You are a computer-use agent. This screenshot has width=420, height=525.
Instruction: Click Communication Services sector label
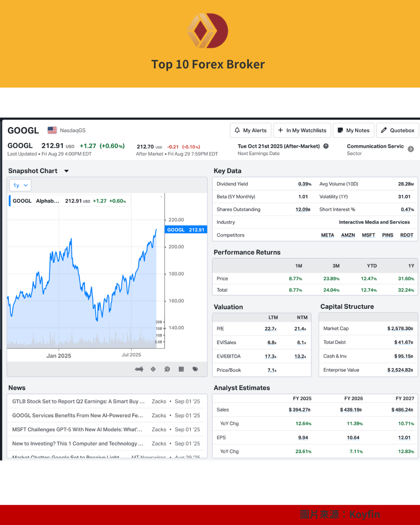(375, 146)
